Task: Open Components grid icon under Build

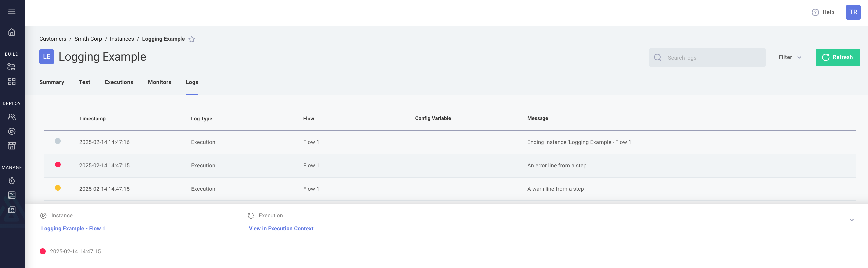Action: 12,82
